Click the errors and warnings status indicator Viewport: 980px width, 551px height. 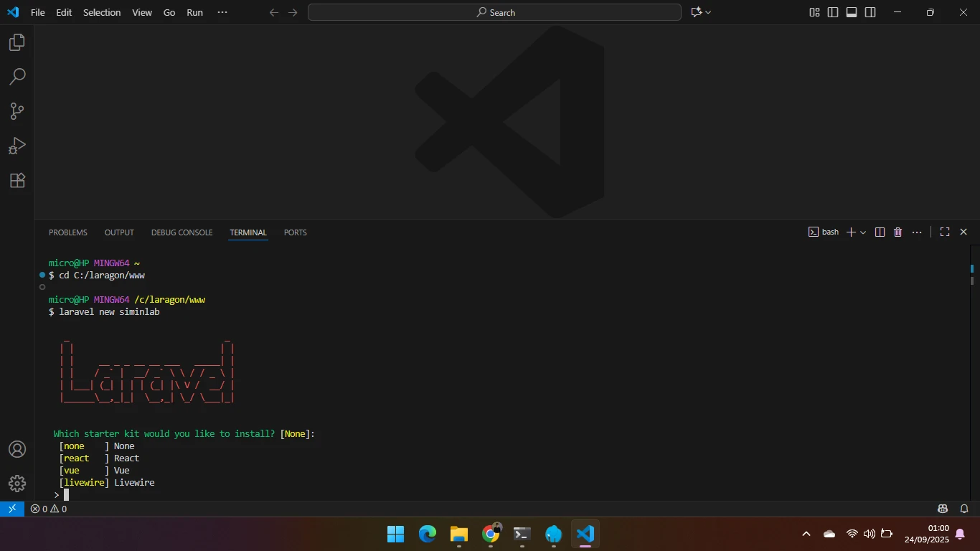[48, 509]
